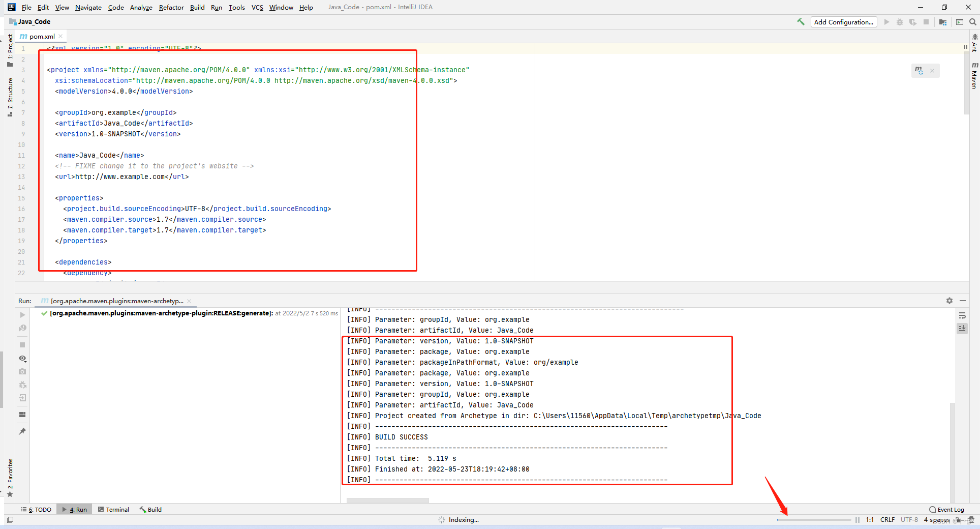Open indent 4 spaces selector
Image resolution: width=980 pixels, height=529 pixels.
pyautogui.click(x=937, y=520)
